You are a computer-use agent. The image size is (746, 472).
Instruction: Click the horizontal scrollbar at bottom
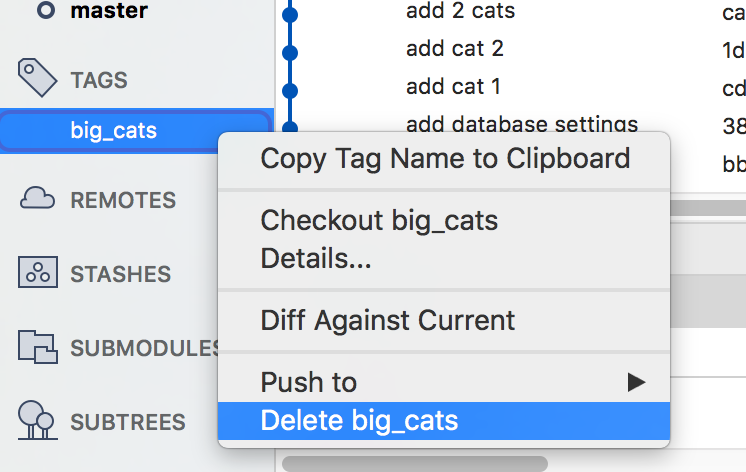click(x=414, y=464)
